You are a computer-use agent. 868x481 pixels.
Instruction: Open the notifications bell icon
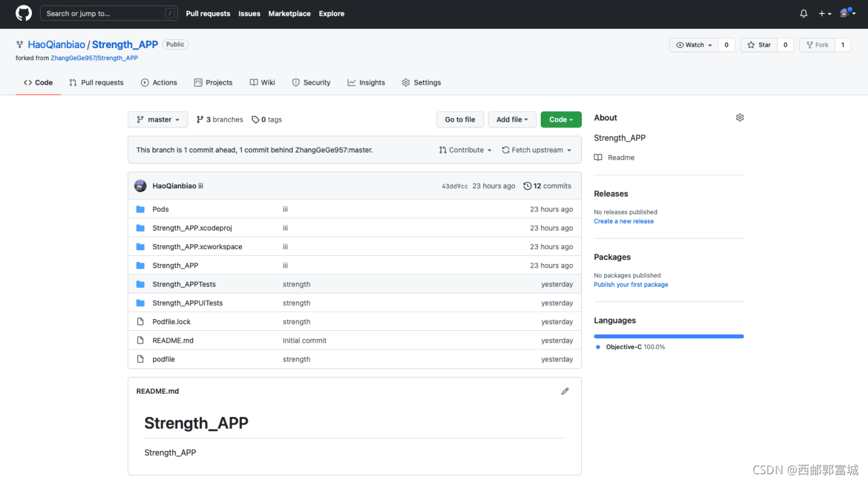[803, 14]
